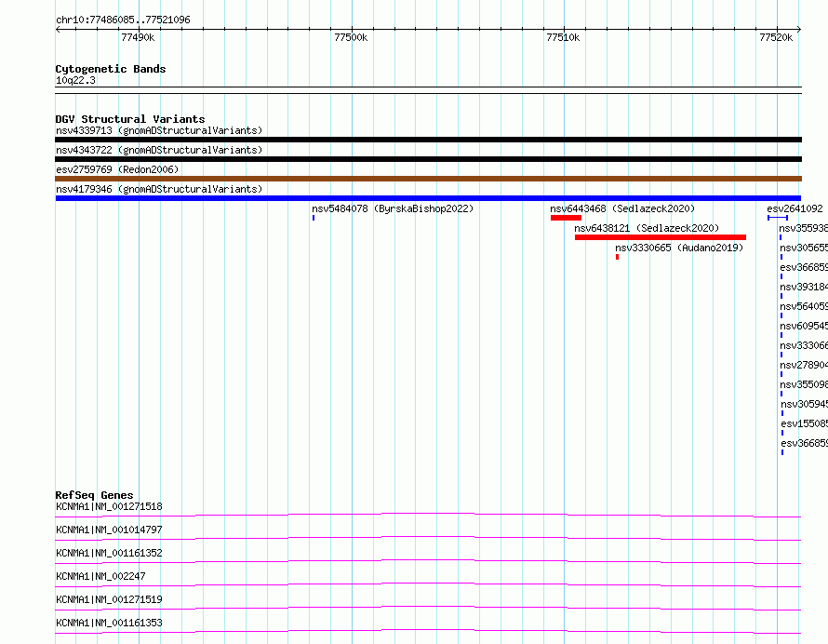
Task: Select the truncated nsv305655 variant label
Action: pyautogui.click(x=804, y=248)
